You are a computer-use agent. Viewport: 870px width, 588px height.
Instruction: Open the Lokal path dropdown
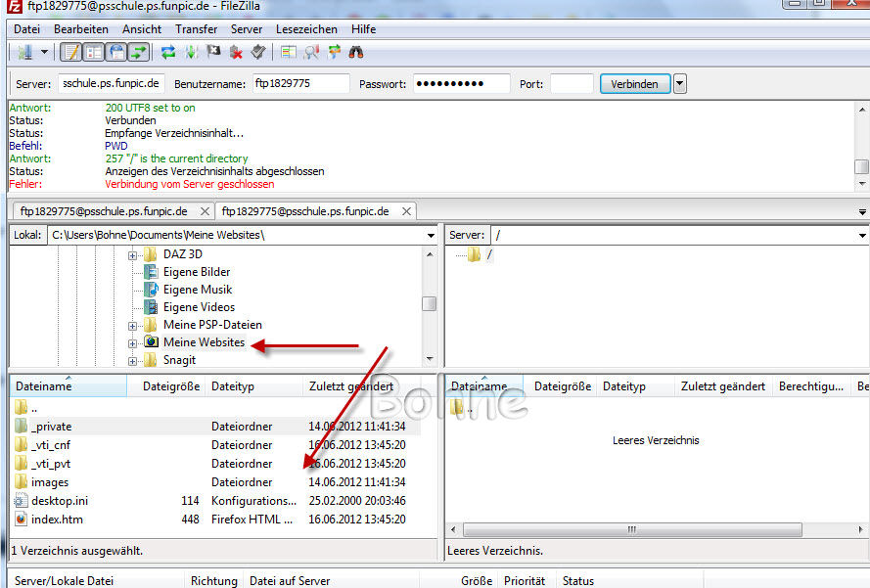click(x=431, y=236)
